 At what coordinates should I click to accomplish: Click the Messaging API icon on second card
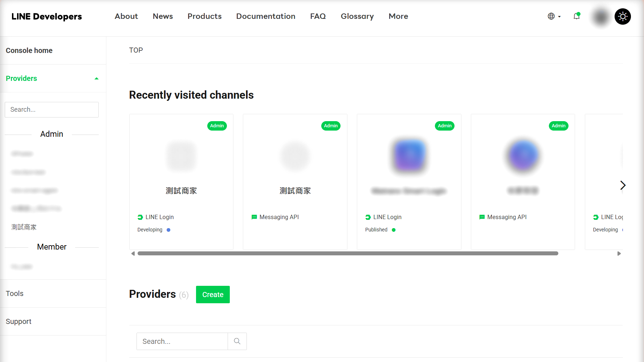[x=254, y=217]
